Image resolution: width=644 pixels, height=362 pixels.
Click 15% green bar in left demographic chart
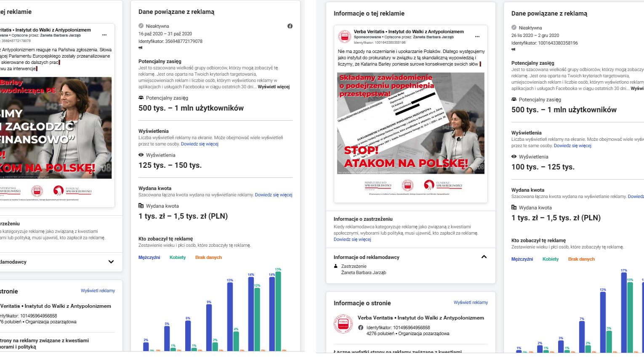(278, 311)
